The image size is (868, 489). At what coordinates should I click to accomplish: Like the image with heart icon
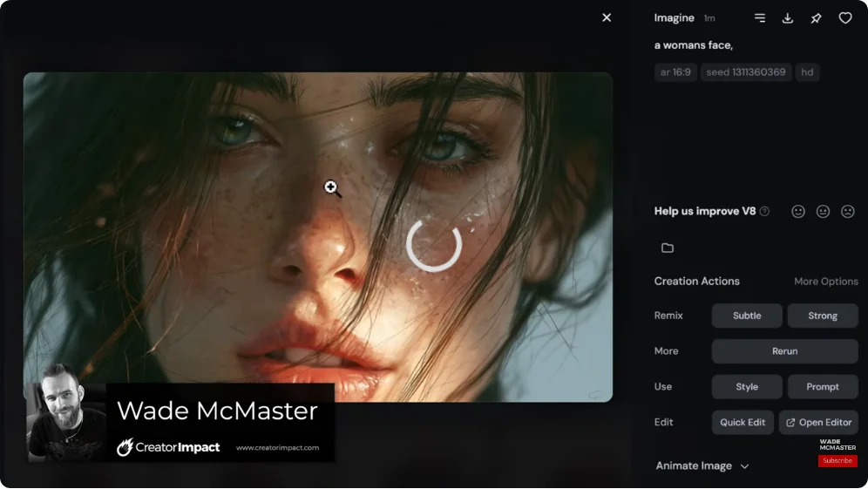pyautogui.click(x=844, y=18)
